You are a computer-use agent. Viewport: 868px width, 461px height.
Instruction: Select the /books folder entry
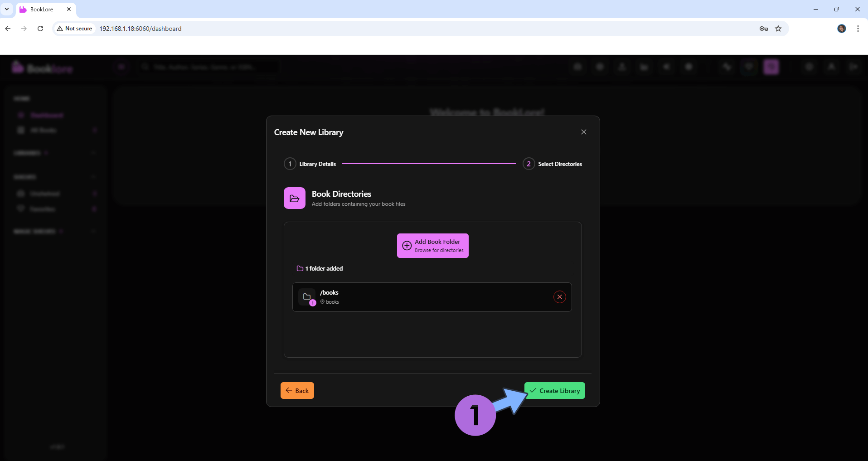pos(408,297)
